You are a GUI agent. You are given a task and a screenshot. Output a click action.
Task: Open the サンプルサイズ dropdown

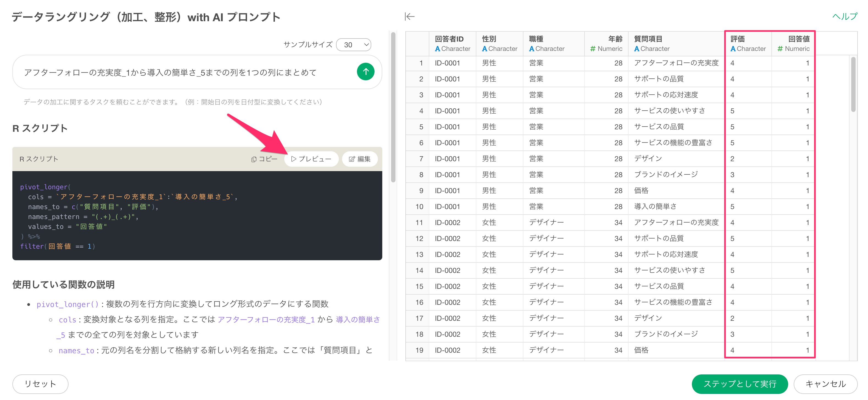pos(353,45)
